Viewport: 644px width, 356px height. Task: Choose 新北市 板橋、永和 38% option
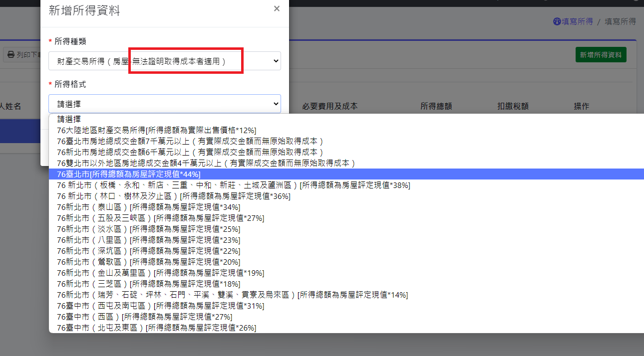[233, 185]
